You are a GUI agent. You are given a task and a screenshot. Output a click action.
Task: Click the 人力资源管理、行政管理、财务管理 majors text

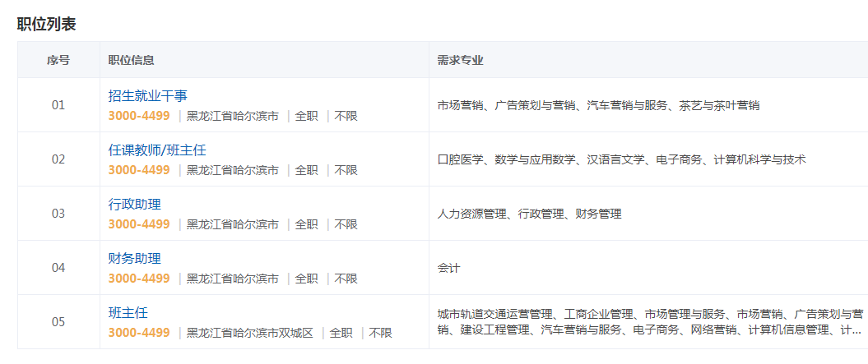tap(529, 214)
